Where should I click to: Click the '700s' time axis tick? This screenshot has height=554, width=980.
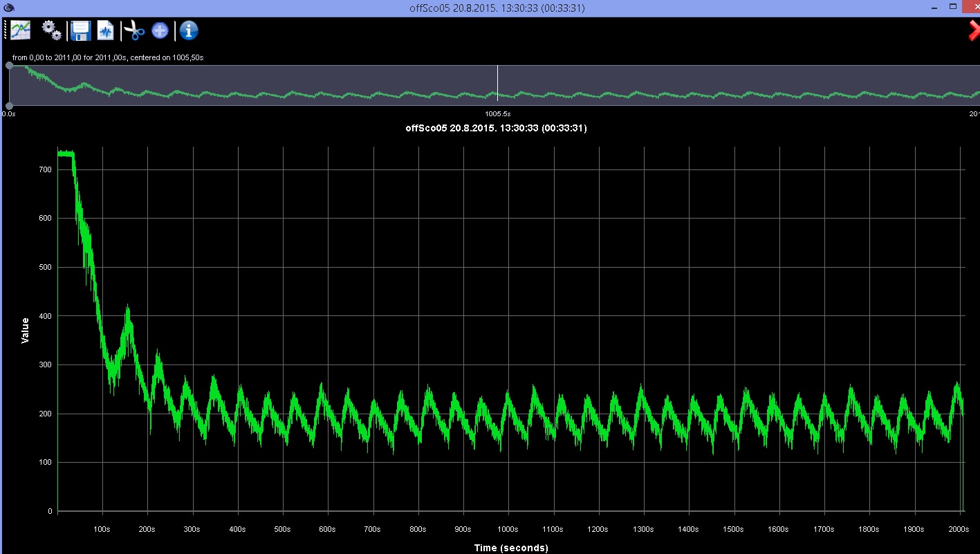point(373,529)
